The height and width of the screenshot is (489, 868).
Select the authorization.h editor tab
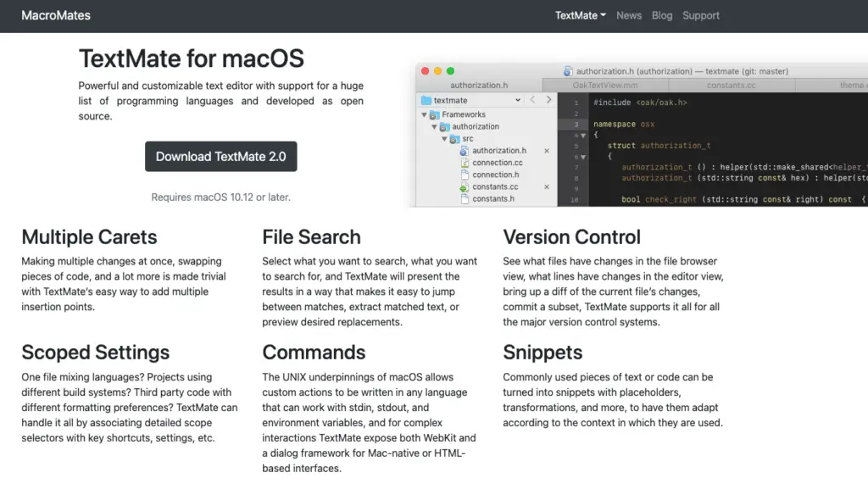pyautogui.click(x=479, y=86)
